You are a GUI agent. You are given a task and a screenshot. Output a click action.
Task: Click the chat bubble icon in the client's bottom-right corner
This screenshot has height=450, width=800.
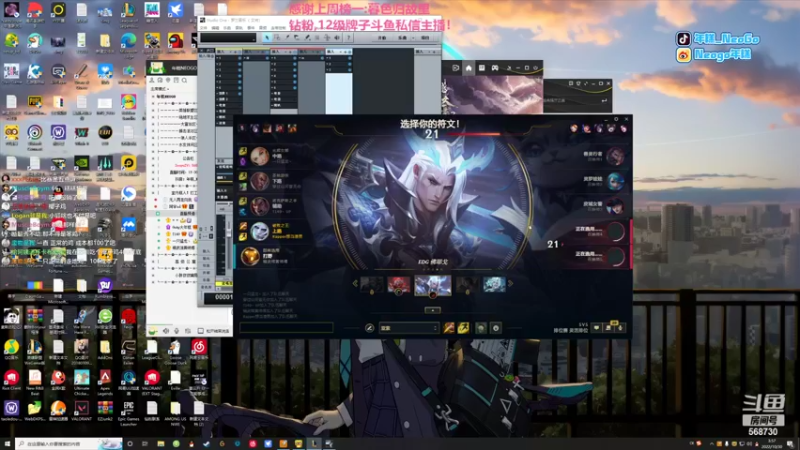[596, 328]
